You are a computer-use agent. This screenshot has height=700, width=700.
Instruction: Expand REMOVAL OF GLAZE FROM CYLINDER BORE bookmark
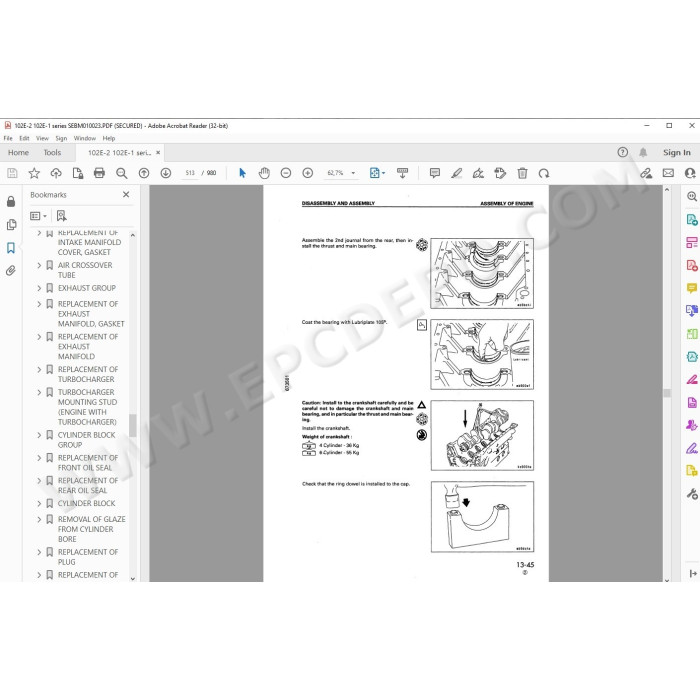coord(39,520)
